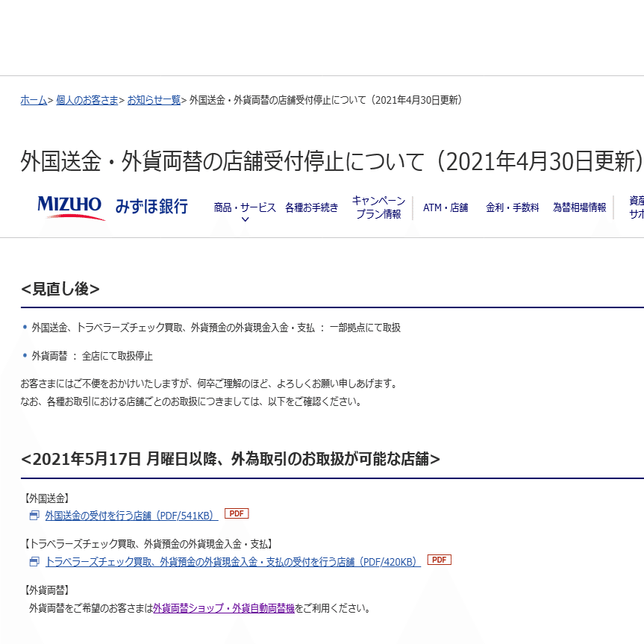Select the heading about 2021年5月17日 月曜日以降

click(x=231, y=459)
